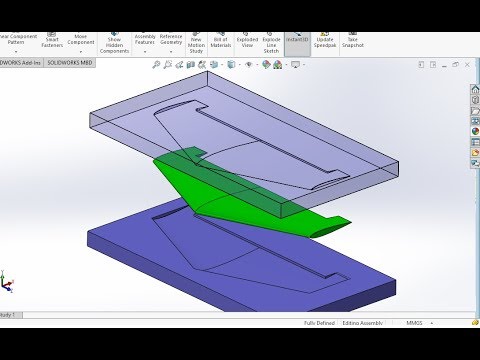Expand View Settings dropdown arrow

(x=304, y=65)
